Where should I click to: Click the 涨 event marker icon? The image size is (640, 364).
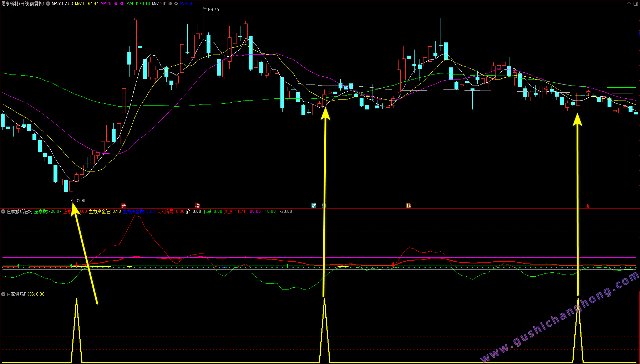tap(123, 206)
